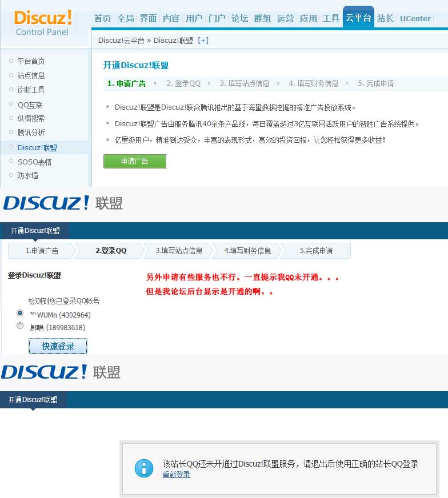Click the 开通Discuz!联盟 page heading

pyautogui.click(x=136, y=66)
